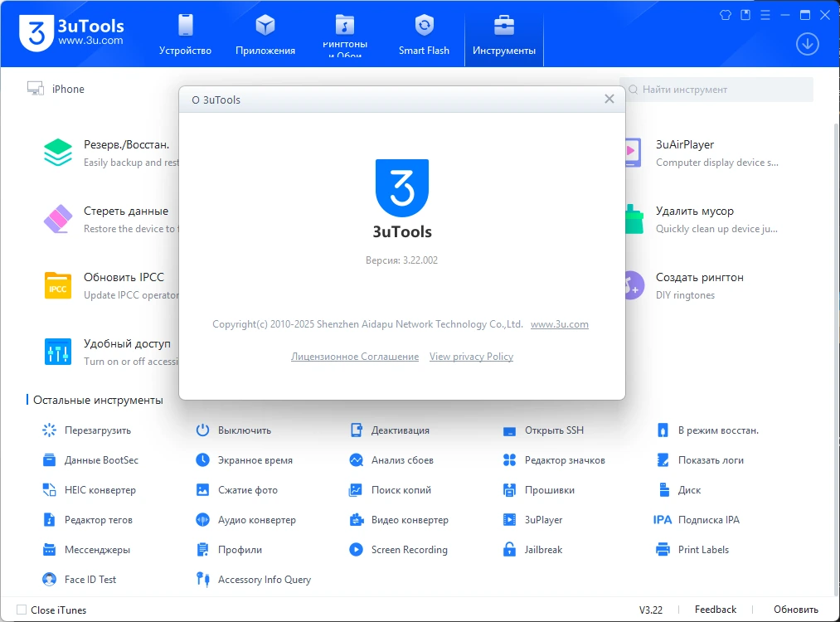
Task: Click the Резерв./Восстан. backup icon
Action: coord(58,153)
